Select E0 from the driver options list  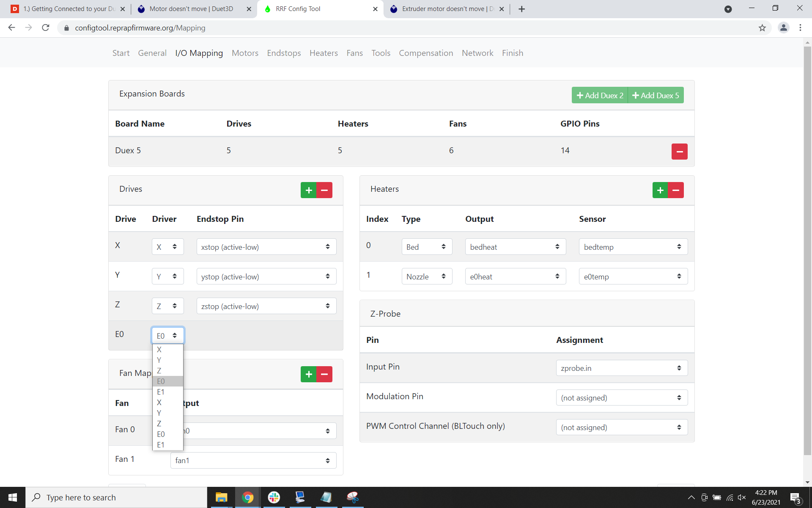(x=167, y=381)
